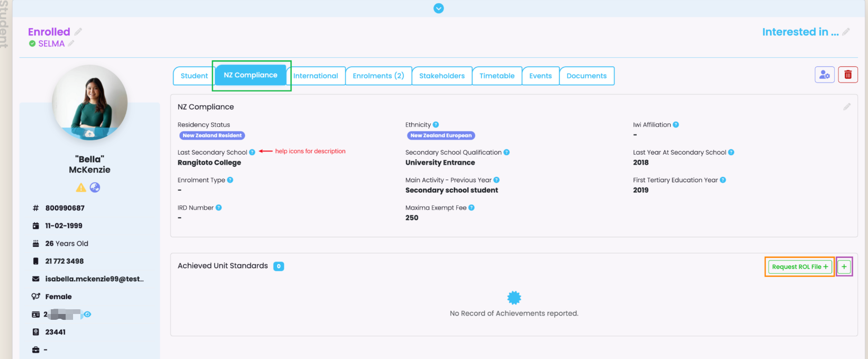Click the yellow warning triangle icon
Viewport: 868px width, 359px height.
(x=81, y=187)
